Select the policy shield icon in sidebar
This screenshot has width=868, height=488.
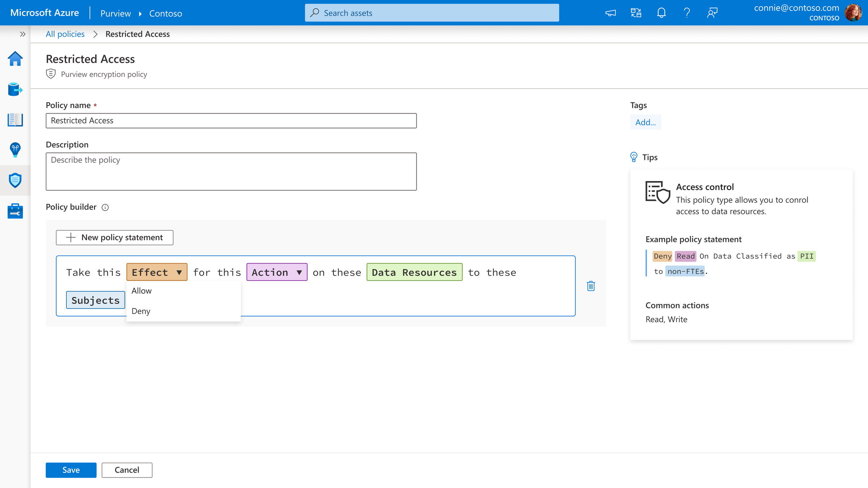coord(15,180)
